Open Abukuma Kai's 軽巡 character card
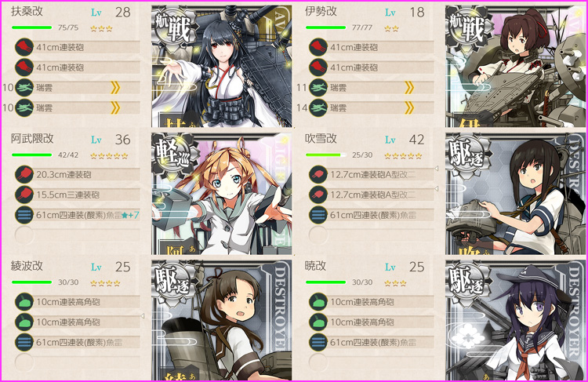 tap(222, 194)
